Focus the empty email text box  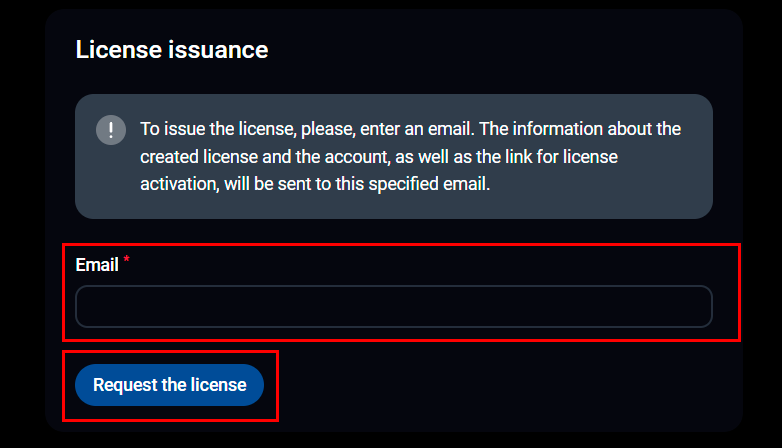pos(393,306)
